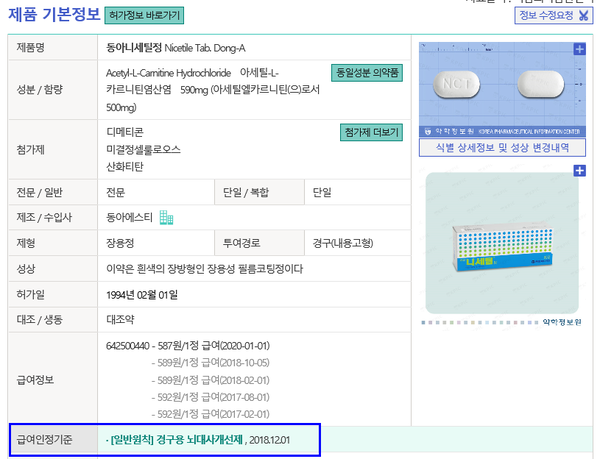Click the 대조약 value
600x459 pixels.
120,320
